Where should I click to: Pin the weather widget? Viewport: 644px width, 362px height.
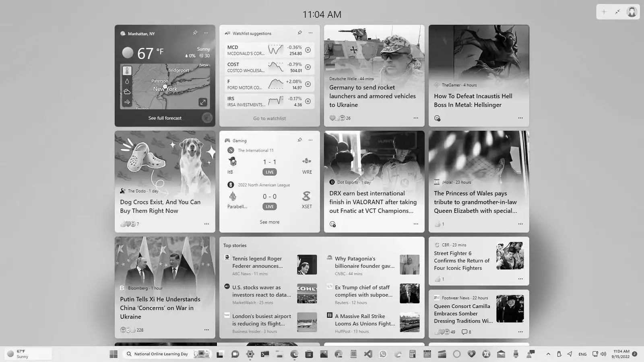(195, 33)
